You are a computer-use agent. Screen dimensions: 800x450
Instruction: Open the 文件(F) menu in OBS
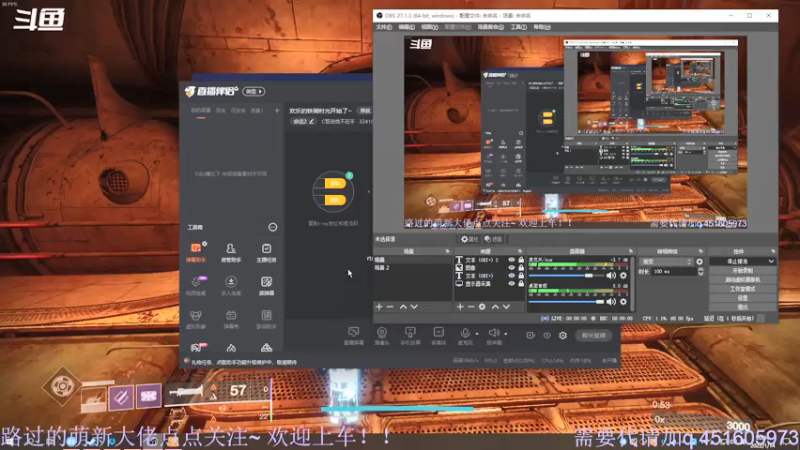click(x=384, y=27)
